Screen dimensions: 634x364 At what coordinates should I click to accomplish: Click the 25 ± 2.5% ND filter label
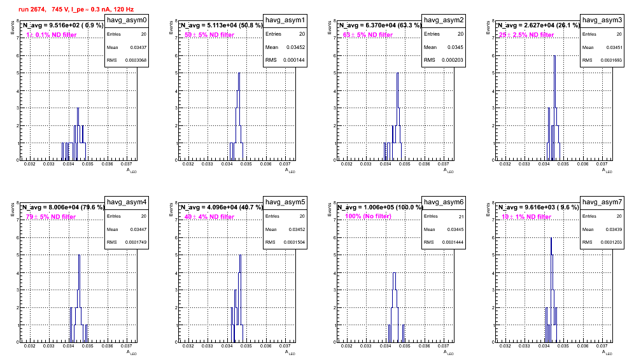[526, 35]
